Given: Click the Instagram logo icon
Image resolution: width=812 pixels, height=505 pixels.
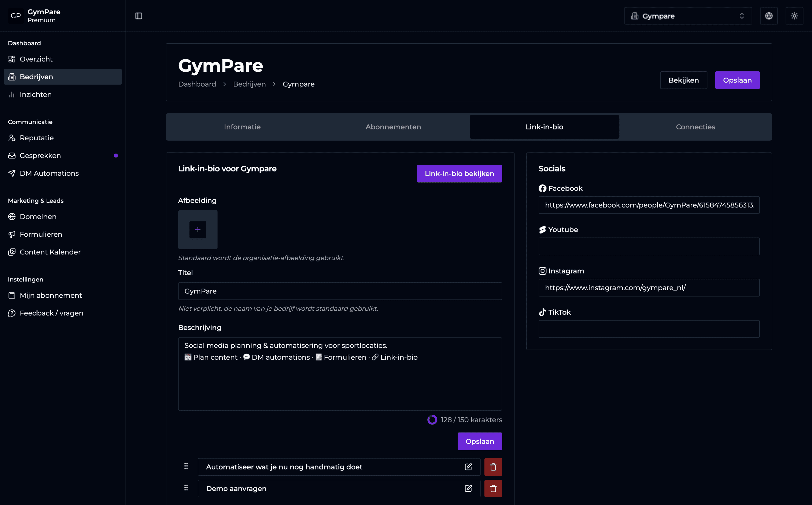Looking at the screenshot, I should tap(542, 271).
